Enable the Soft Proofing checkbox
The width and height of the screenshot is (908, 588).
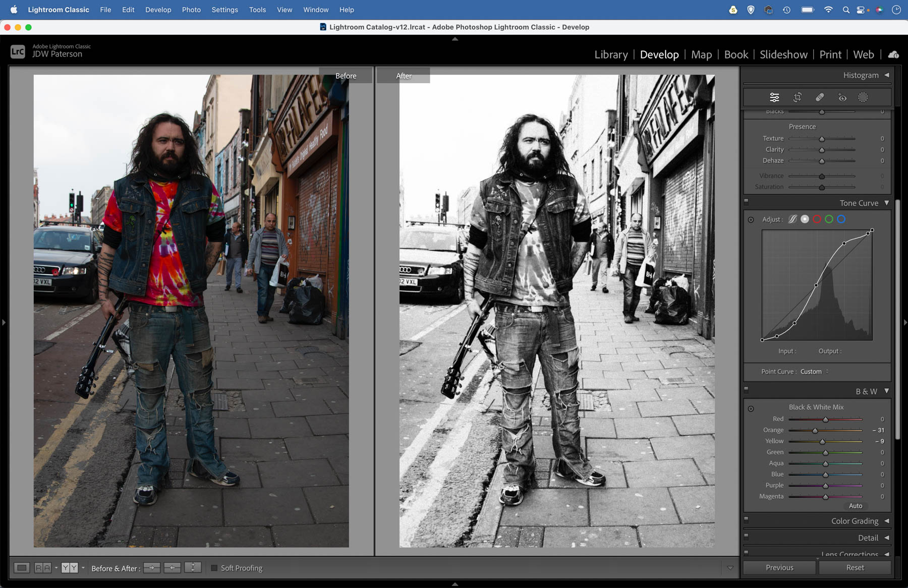tap(214, 568)
